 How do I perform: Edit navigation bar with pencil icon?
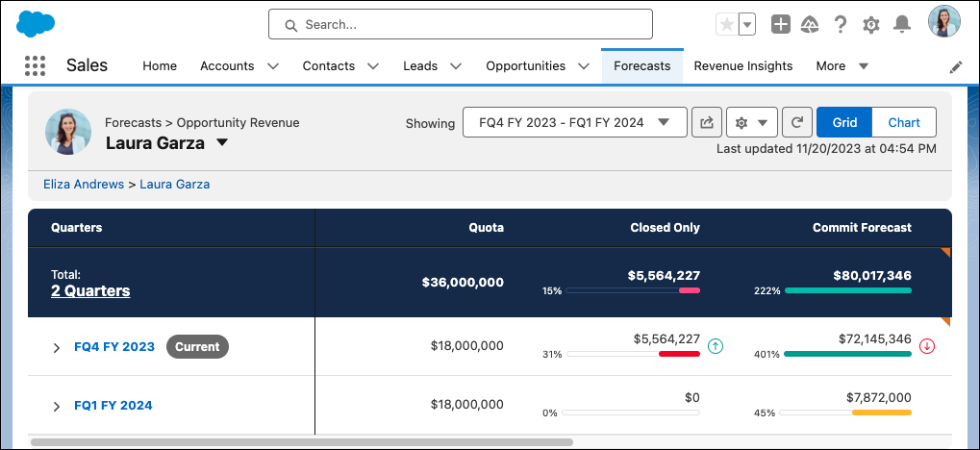[956, 67]
